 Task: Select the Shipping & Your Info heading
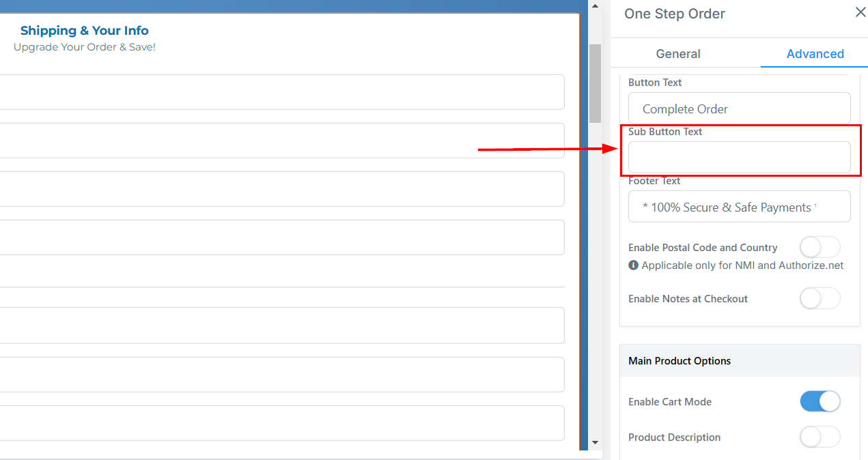tap(84, 31)
